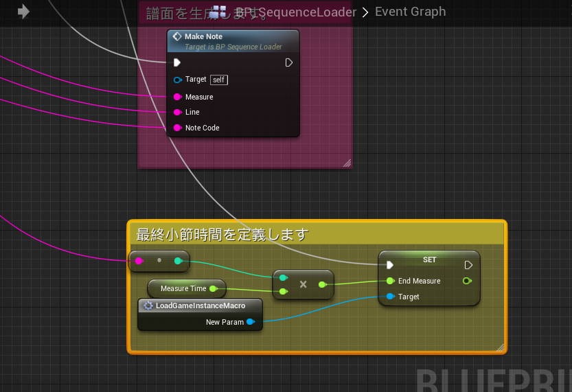
Task: Click the blueprint grid icon in breadcrumb
Action: coord(219,12)
